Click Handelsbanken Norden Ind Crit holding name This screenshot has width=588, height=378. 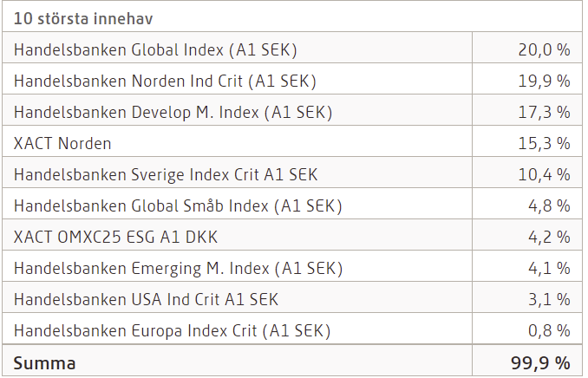coord(165,81)
